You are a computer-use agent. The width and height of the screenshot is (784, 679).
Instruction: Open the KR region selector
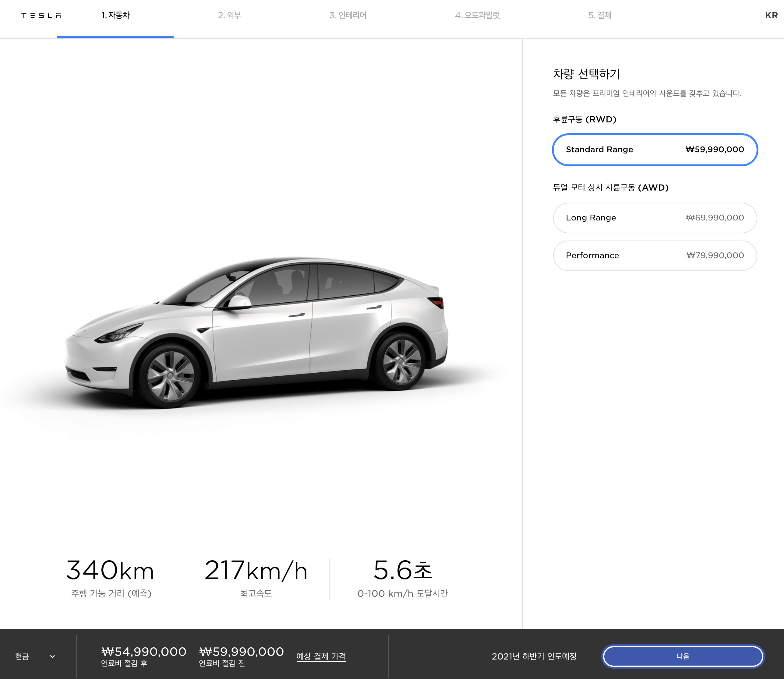[x=772, y=16]
